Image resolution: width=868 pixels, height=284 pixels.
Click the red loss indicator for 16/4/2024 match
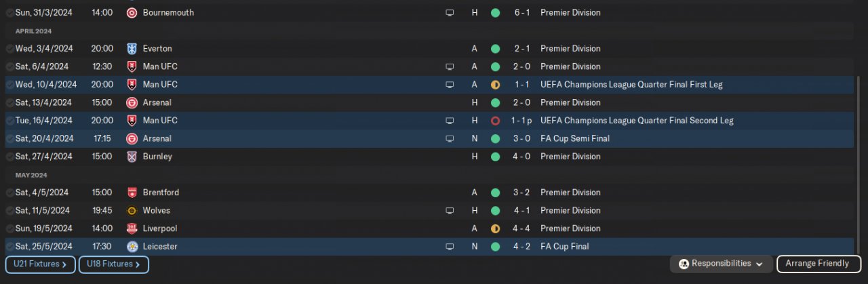(x=495, y=121)
